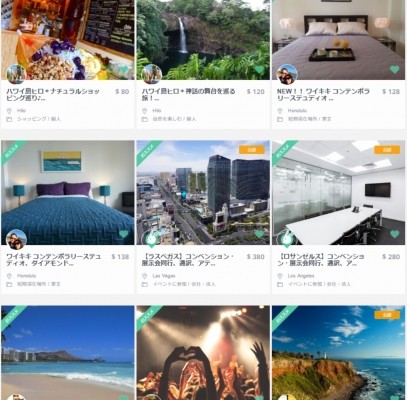Open host avatar on waterfall tour listing

click(x=152, y=74)
